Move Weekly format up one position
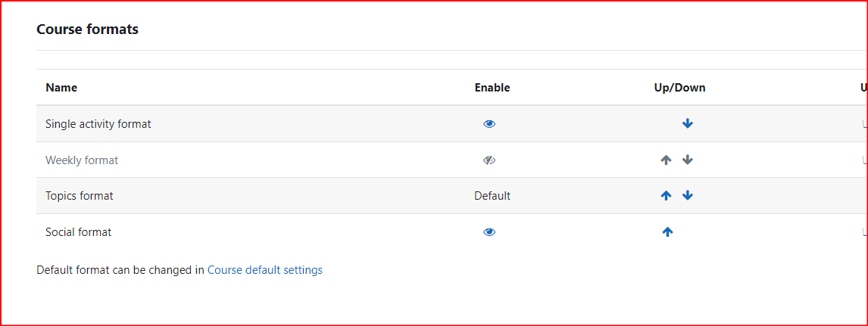The width and height of the screenshot is (868, 326). pyautogui.click(x=667, y=160)
